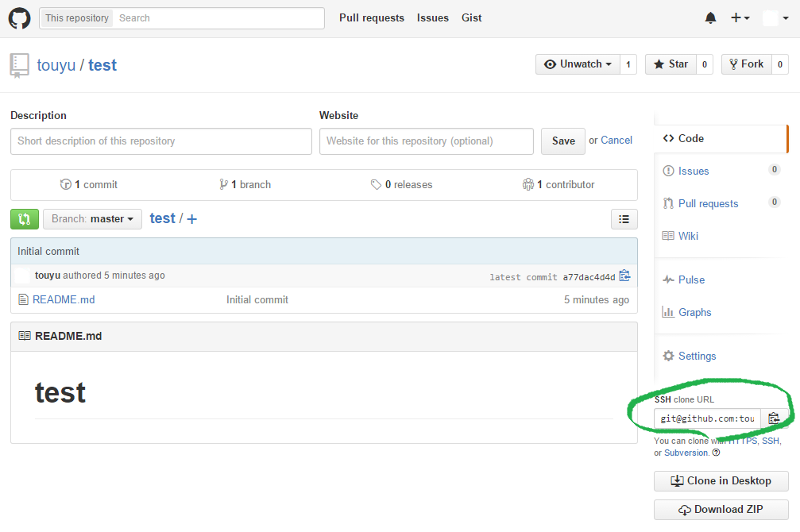This screenshot has height=532, width=800.
Task: Open the Initial commit message for README.md
Action: coord(257,300)
